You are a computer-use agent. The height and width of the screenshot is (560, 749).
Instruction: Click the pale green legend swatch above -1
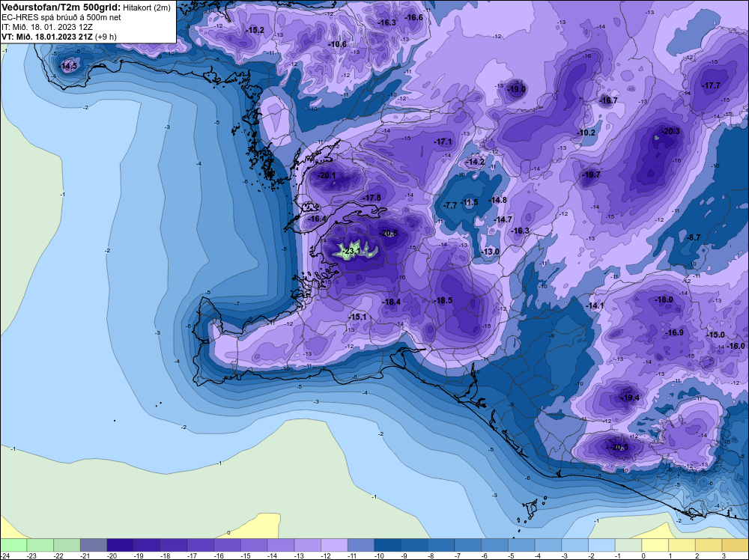[628, 545]
